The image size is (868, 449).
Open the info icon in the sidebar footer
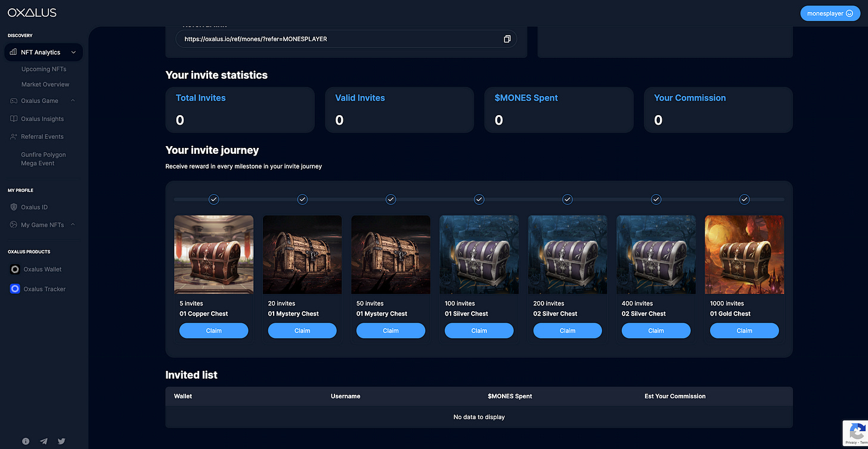click(x=26, y=441)
